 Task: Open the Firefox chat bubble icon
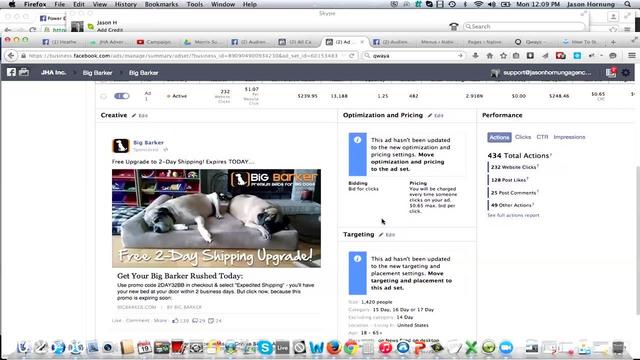613,56
